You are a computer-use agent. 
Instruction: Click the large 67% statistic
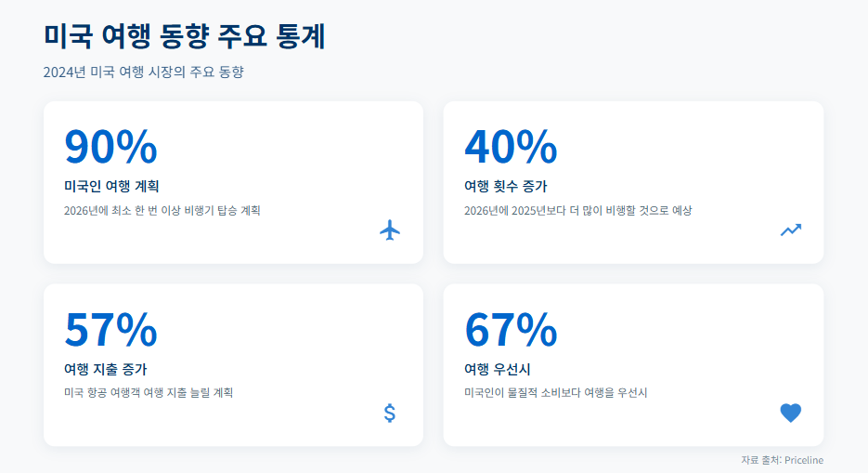(511, 329)
